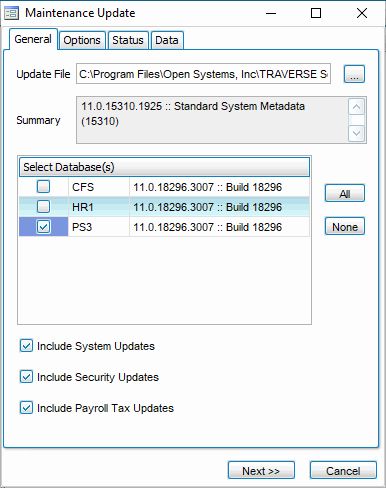Maximize the Maintenance Update window
Image resolution: width=386 pixels, height=488 pixels.
click(316, 13)
